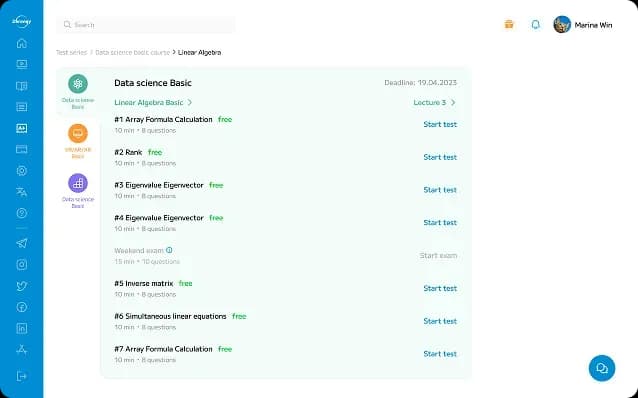Start test for #3 Eigenvalue Eigenvector
Image resolution: width=638 pixels, height=398 pixels.
click(x=440, y=190)
